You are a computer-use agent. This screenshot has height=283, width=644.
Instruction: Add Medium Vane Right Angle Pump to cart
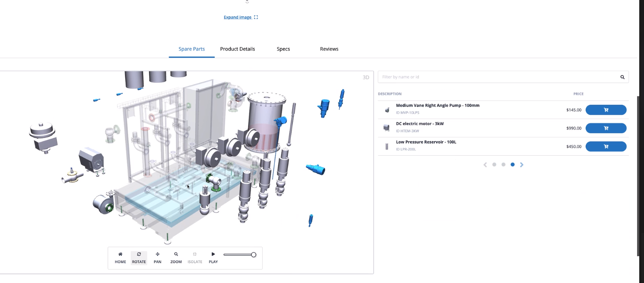[x=606, y=110]
